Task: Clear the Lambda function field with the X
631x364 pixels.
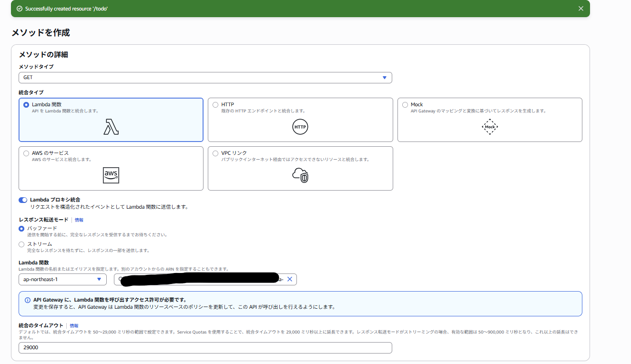Action: point(289,279)
